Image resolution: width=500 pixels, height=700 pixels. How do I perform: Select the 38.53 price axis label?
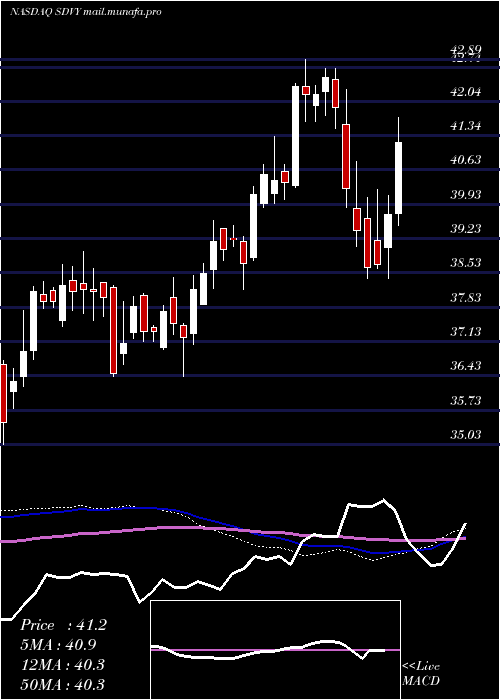pyautogui.click(x=466, y=262)
